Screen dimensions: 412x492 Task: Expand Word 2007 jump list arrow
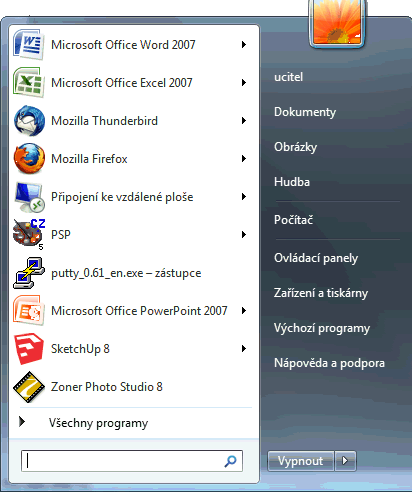click(244, 45)
